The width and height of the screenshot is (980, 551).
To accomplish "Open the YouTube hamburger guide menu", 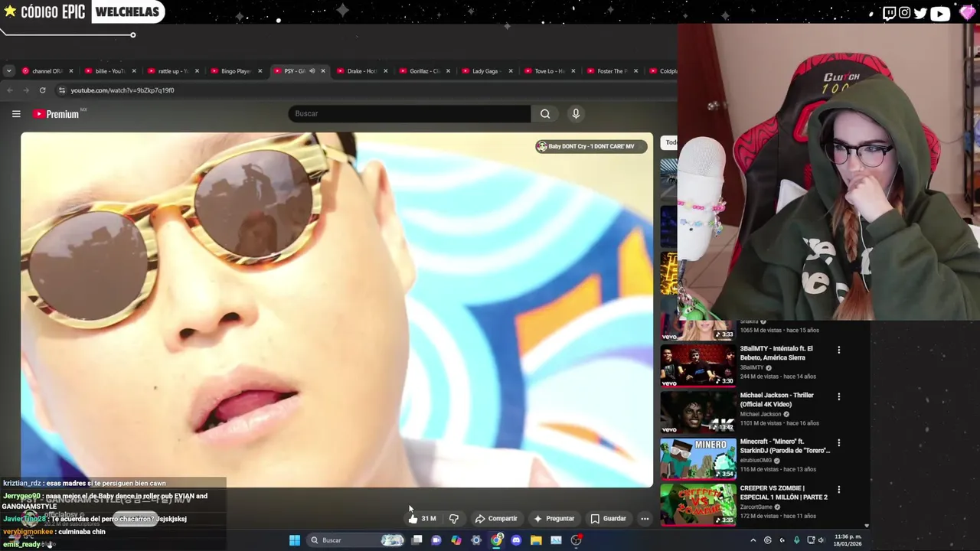I will tap(16, 114).
